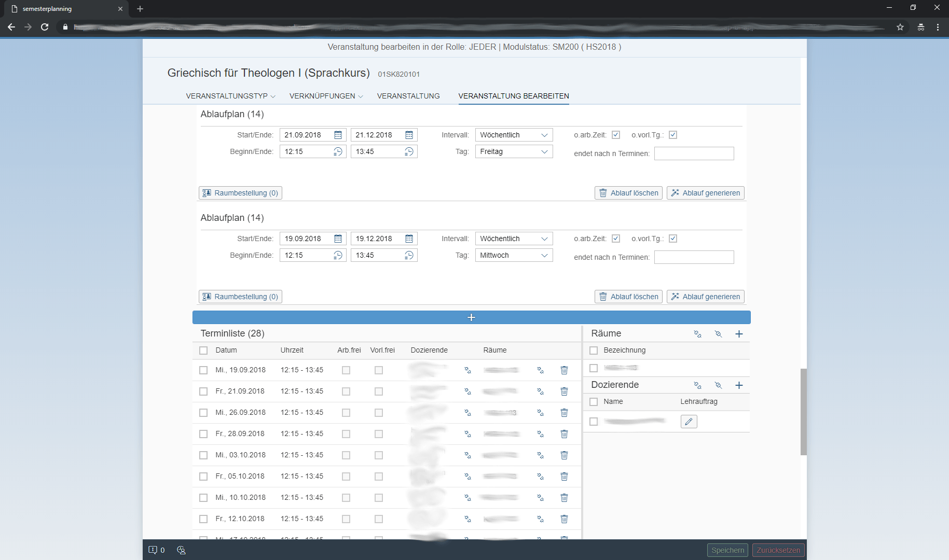The height and width of the screenshot is (560, 949).
Task: Click the clock-person icon in the bottom bar
Action: tap(181, 550)
